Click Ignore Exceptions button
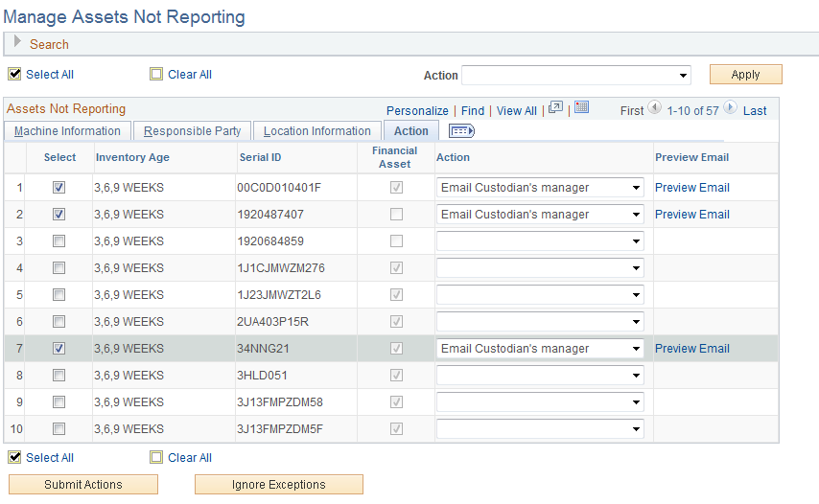819x504 pixels. 279,484
